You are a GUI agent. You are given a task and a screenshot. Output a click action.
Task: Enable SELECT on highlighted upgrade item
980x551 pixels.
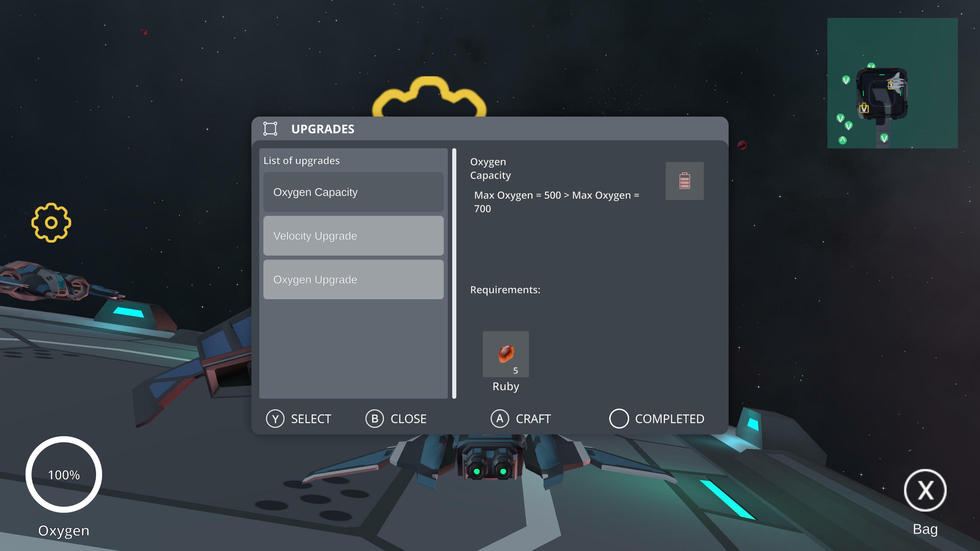pyautogui.click(x=299, y=418)
